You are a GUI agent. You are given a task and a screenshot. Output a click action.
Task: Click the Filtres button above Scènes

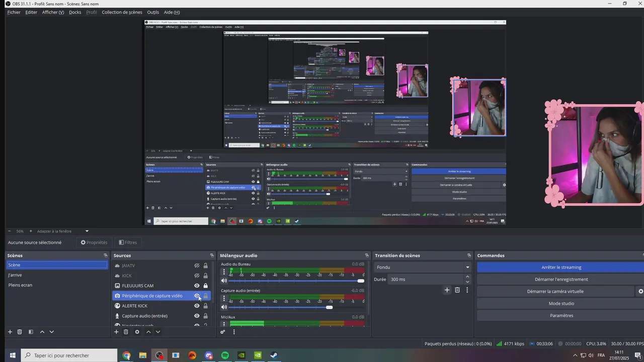tap(128, 242)
